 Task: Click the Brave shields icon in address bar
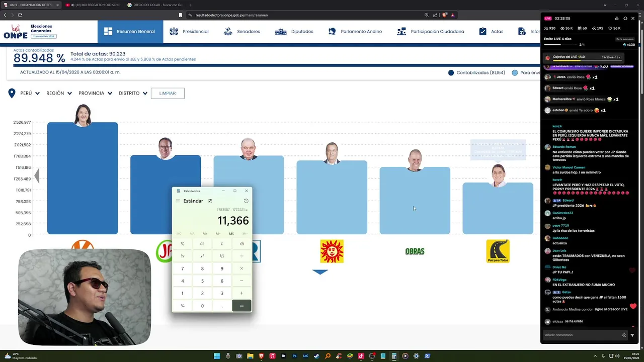[444, 15]
